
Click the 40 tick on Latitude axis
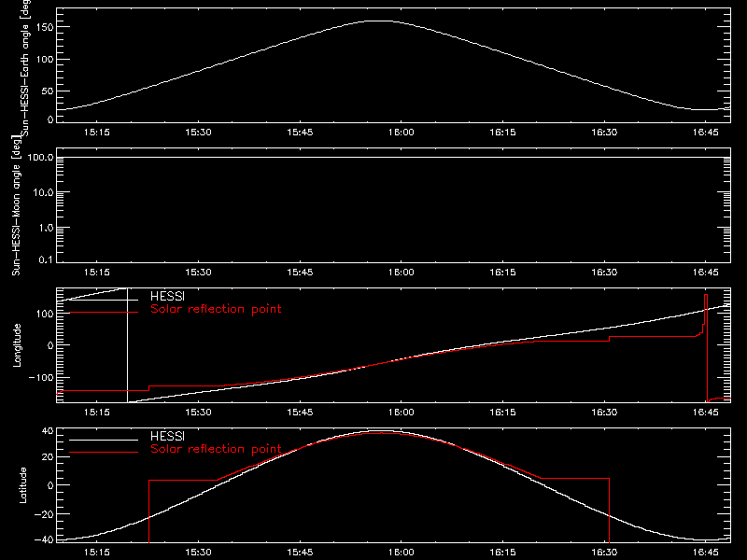pos(49,431)
